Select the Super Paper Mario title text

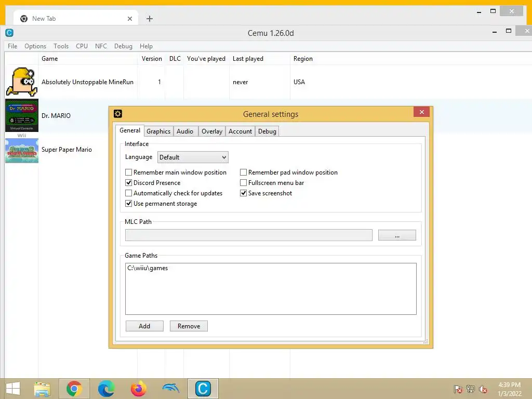coord(66,150)
